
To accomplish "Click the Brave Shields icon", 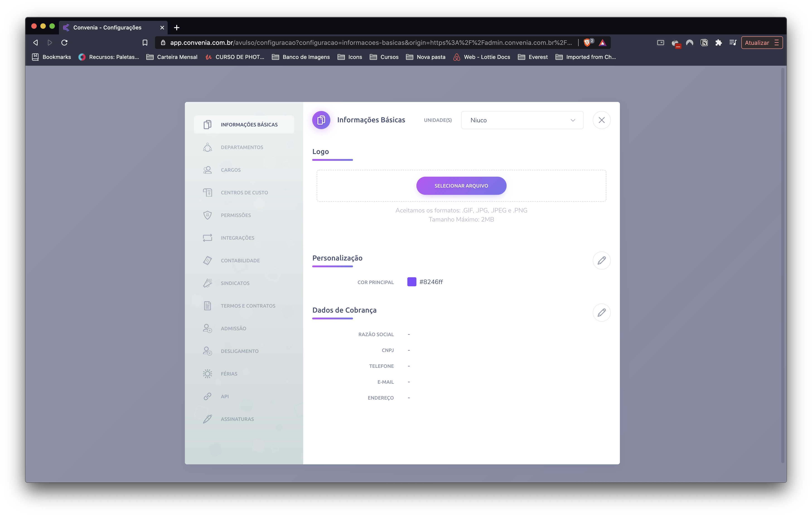I will coord(587,42).
